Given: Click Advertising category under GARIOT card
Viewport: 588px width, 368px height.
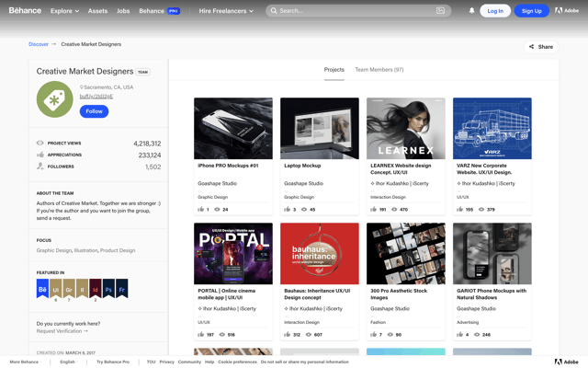Looking at the screenshot, I should point(468,322).
